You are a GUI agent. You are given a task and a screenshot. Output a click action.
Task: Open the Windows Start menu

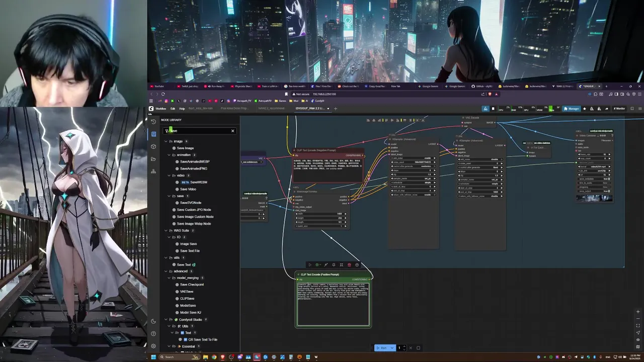coord(153,357)
